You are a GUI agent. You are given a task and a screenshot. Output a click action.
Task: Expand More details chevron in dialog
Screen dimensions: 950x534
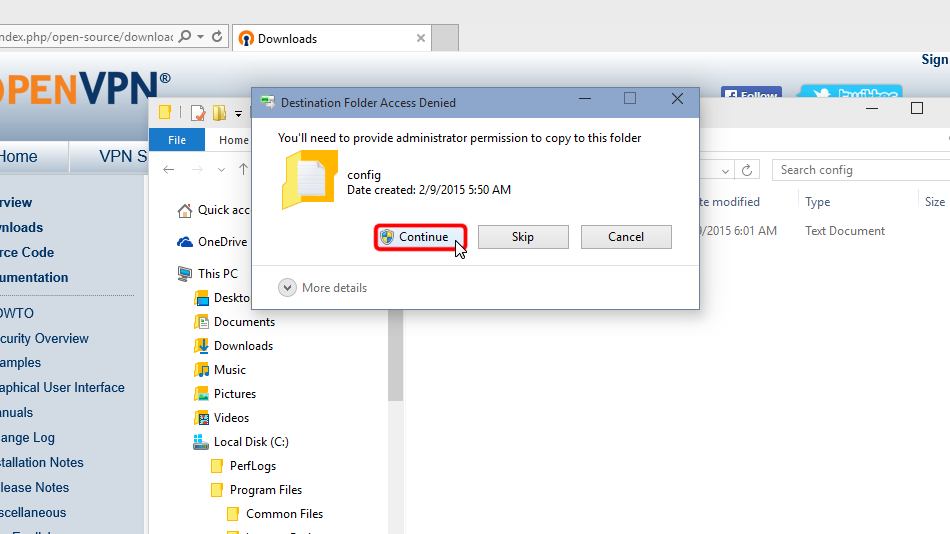(x=287, y=288)
